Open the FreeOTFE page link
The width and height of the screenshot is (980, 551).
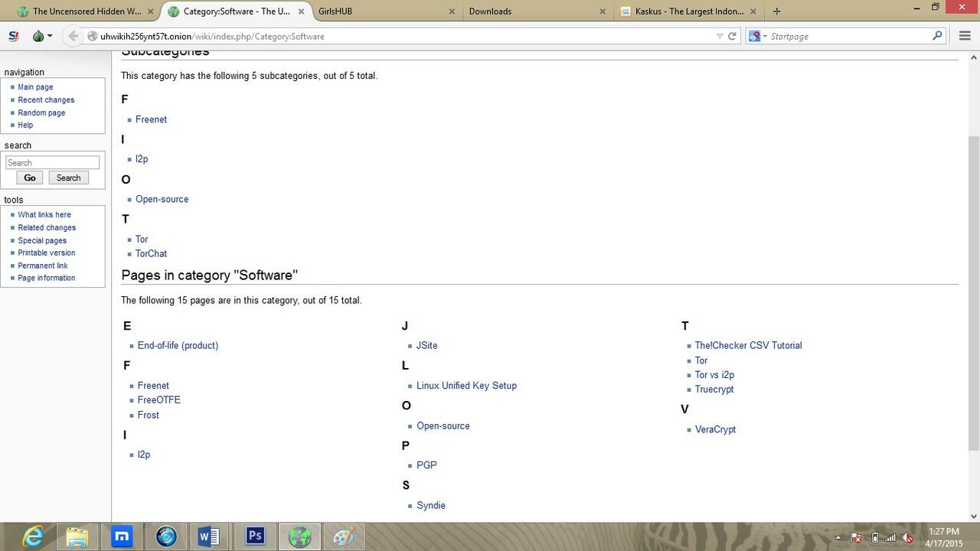[159, 400]
